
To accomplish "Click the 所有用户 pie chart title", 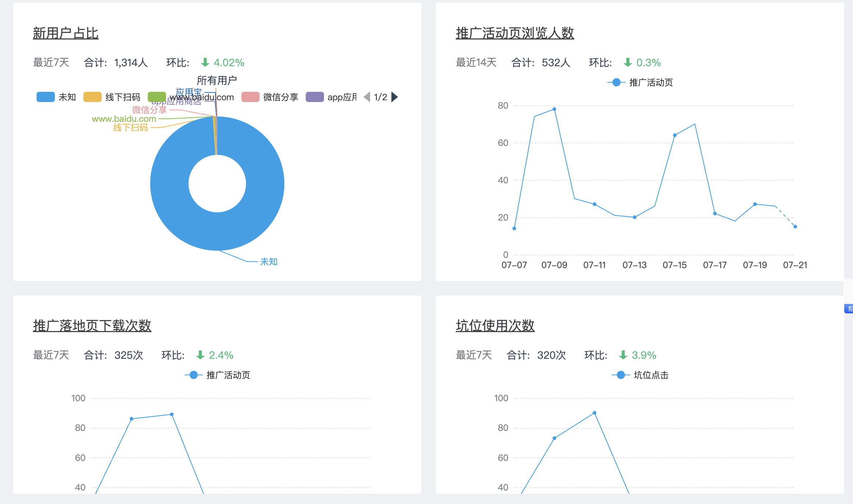I will 217,80.
